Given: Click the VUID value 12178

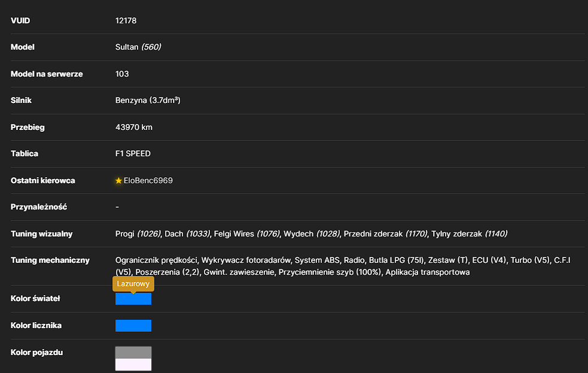Looking at the screenshot, I should coord(126,20).
